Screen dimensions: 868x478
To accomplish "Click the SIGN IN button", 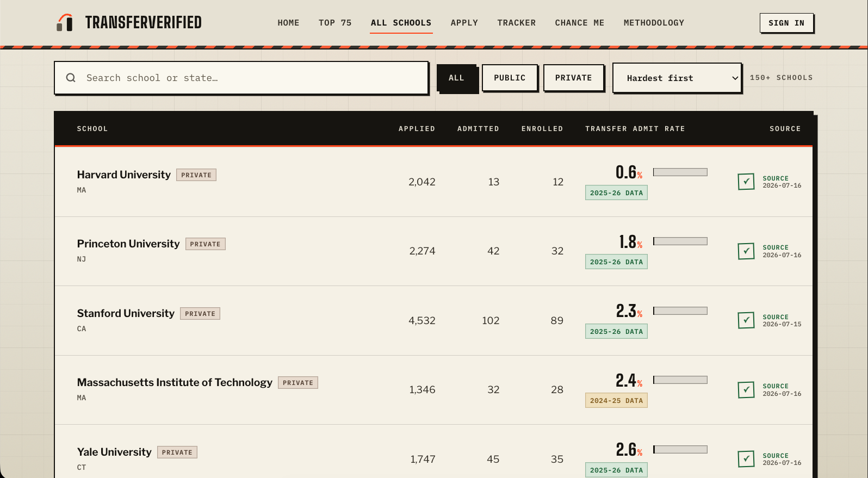I will (786, 23).
